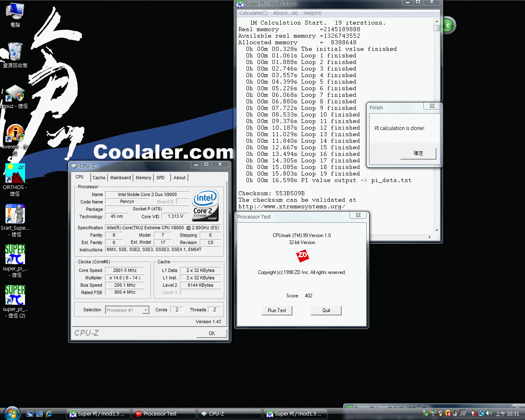
Task: Activate Processor Test taskbar button
Action: [164, 414]
